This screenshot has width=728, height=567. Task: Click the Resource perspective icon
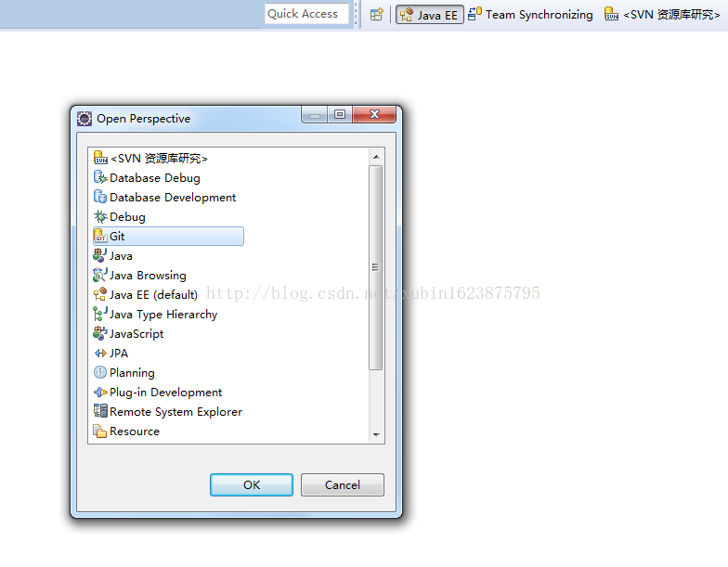100,431
